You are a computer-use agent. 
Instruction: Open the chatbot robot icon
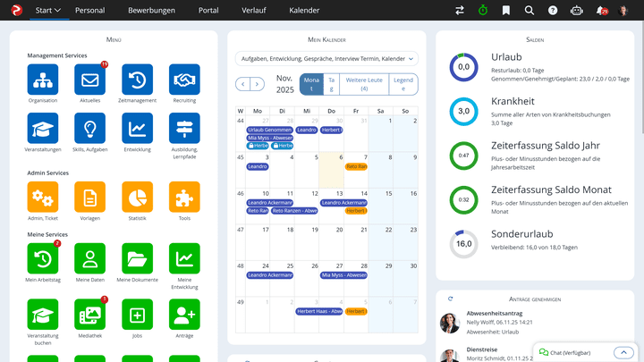[x=576, y=11]
